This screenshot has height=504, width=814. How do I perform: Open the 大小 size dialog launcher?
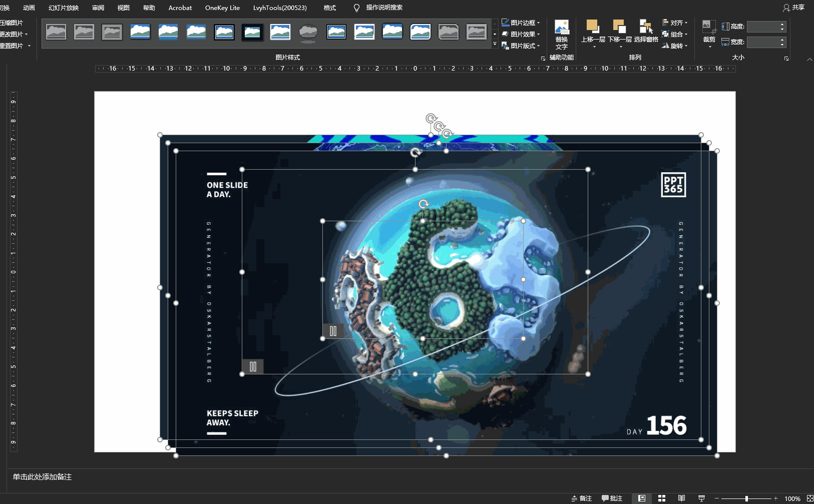(786, 59)
